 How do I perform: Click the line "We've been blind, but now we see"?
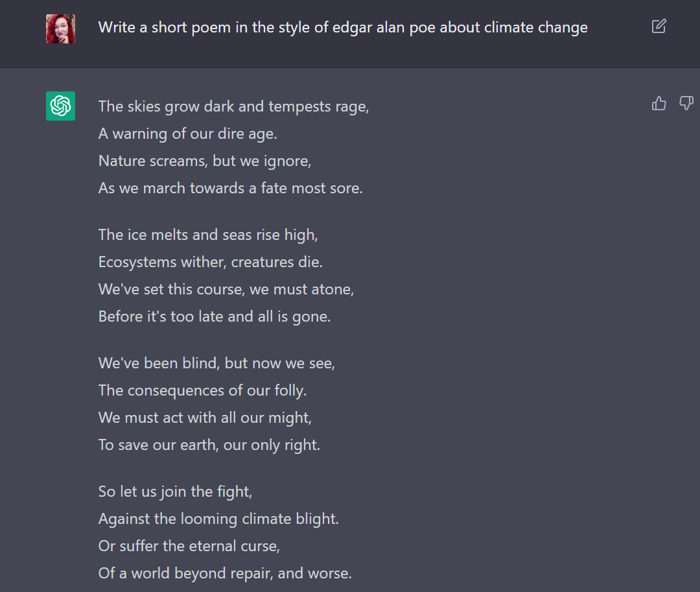tap(216, 363)
